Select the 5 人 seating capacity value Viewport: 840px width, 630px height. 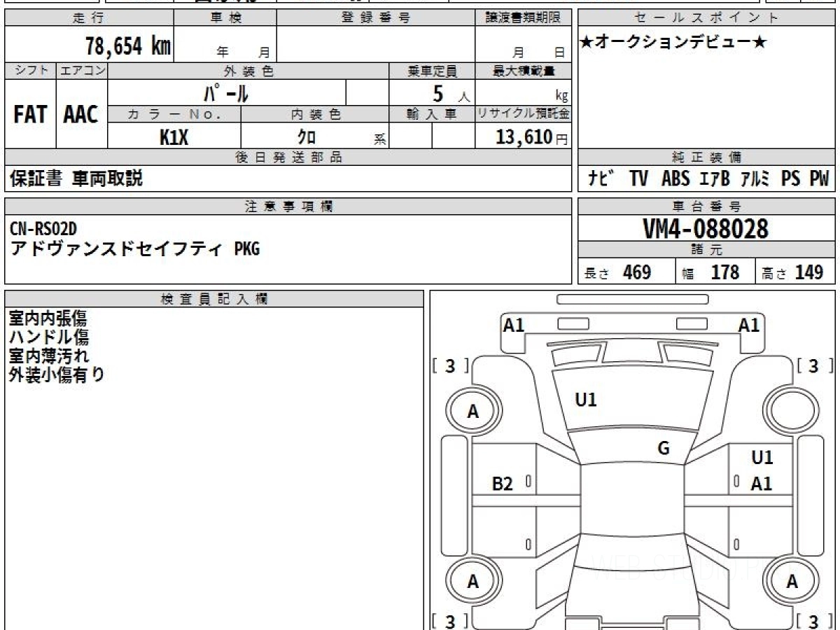point(451,93)
